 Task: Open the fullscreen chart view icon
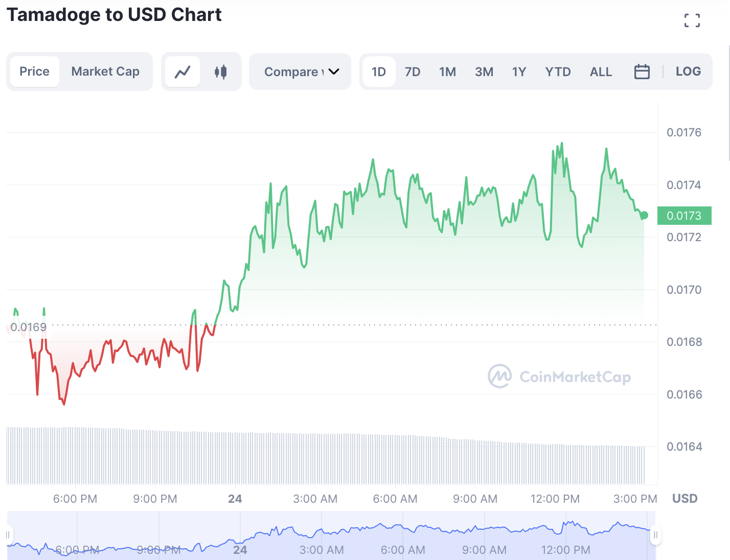tap(692, 20)
